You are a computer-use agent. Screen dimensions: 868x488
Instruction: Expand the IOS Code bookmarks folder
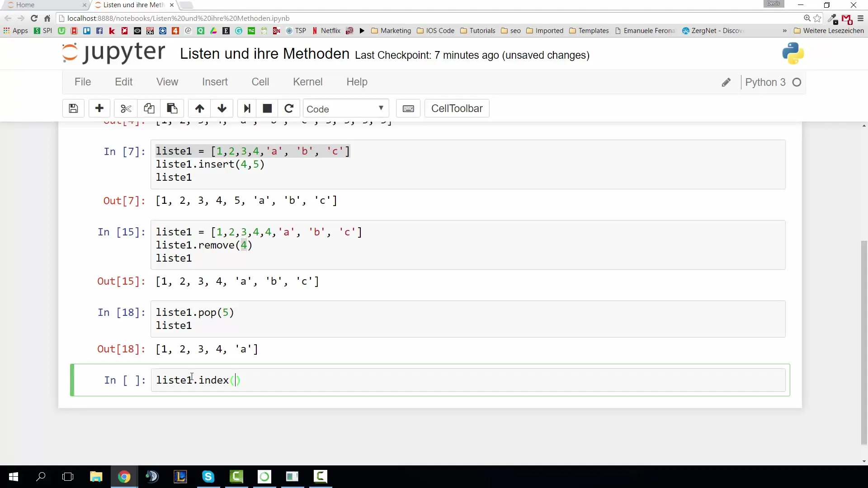point(436,31)
